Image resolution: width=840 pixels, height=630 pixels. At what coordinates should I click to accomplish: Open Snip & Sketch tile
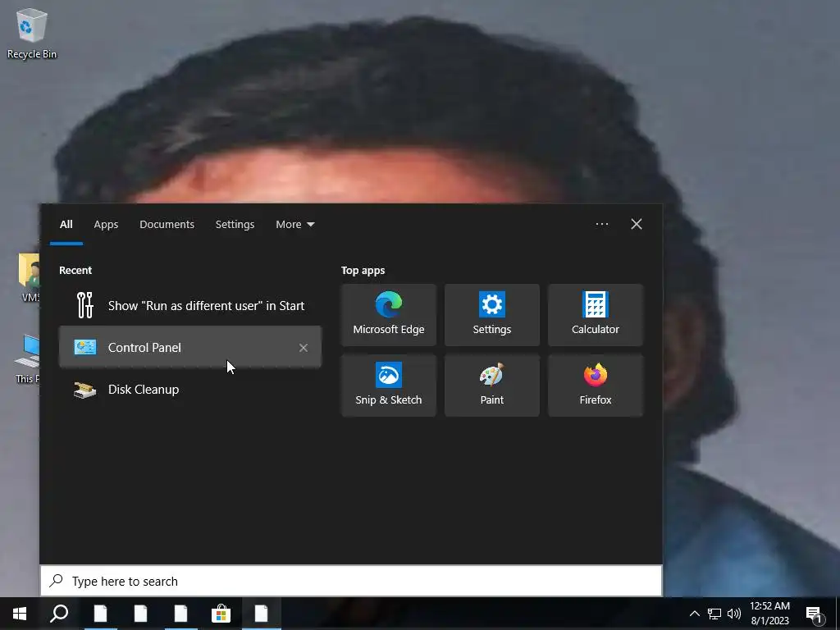point(388,386)
